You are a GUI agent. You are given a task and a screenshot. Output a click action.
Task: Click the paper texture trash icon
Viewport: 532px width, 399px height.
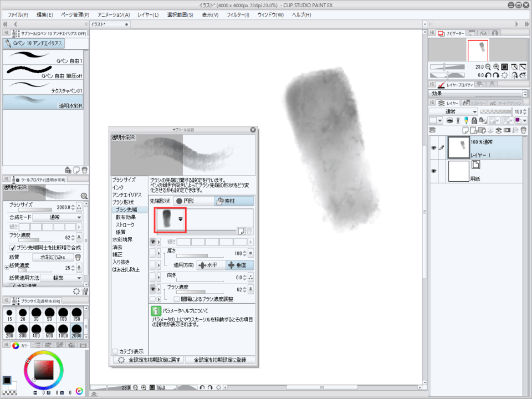[78, 257]
